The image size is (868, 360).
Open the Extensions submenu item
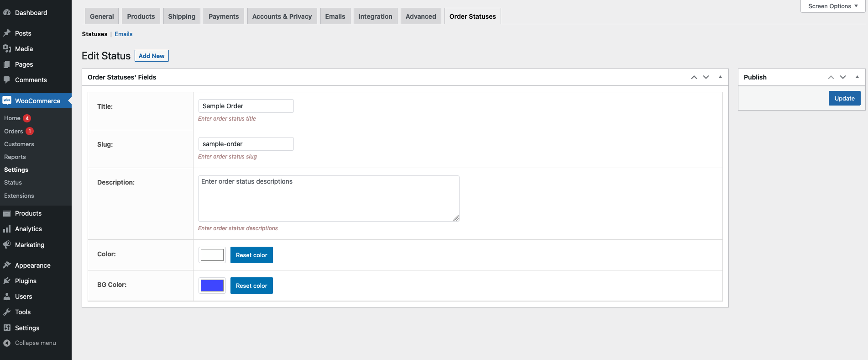[19, 196]
